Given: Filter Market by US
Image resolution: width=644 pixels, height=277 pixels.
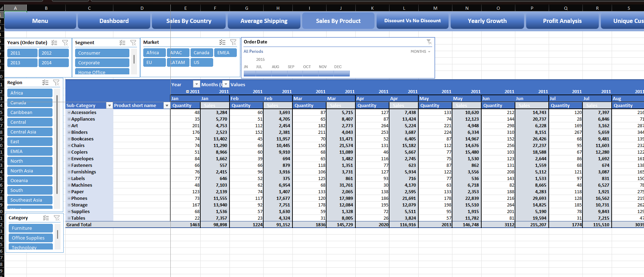Looking at the screenshot, I should pyautogui.click(x=202, y=62).
